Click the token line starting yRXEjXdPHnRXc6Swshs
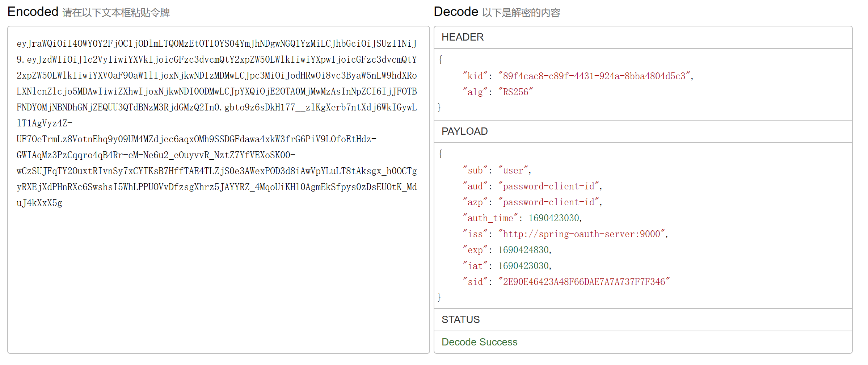868x365 pixels. pos(217,187)
